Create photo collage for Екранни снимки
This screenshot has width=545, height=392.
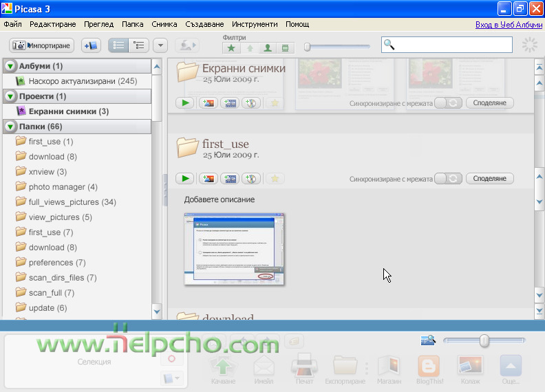pyautogui.click(x=209, y=103)
